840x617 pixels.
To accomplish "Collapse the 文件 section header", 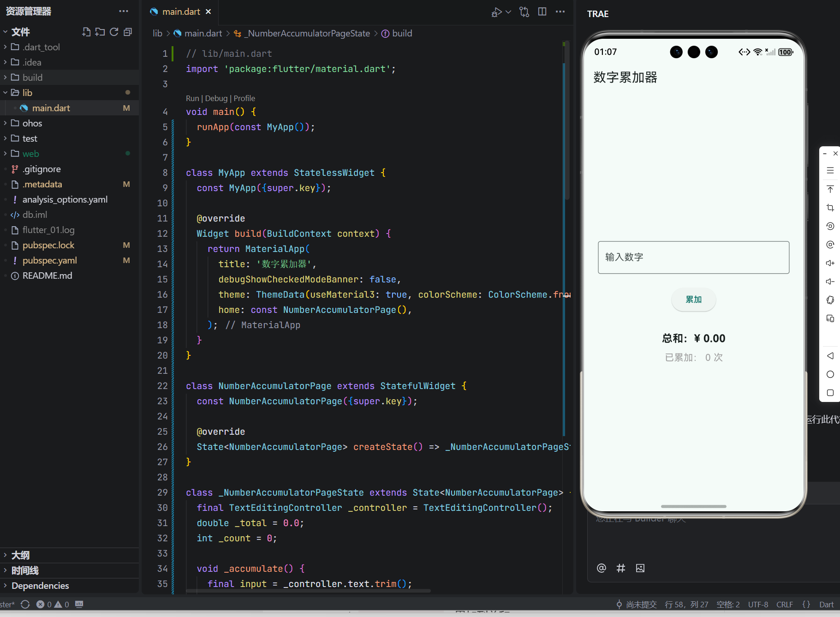I will click(20, 32).
